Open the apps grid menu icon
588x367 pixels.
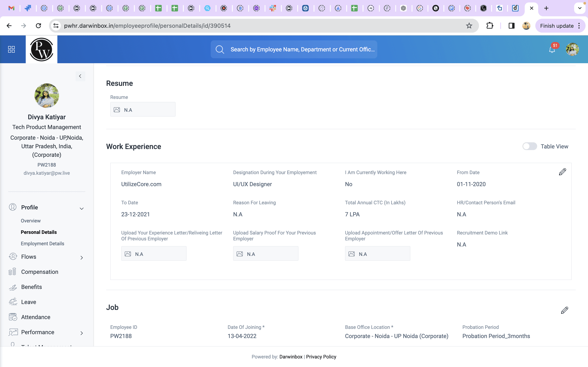(11, 49)
